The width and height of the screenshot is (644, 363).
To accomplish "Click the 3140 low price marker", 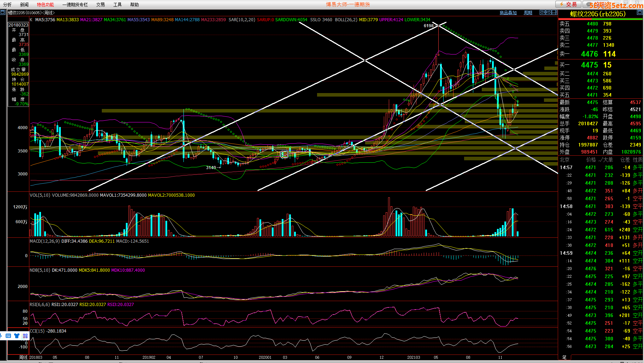I will click(211, 167).
